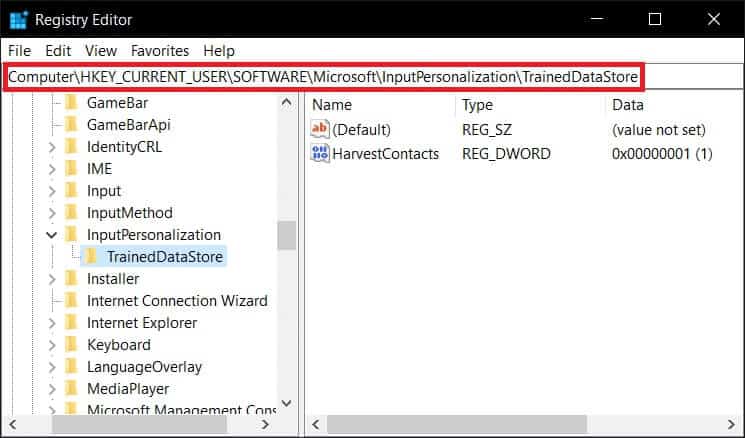Expand the InputMethod key
Screen dimensions: 745x438
point(52,213)
